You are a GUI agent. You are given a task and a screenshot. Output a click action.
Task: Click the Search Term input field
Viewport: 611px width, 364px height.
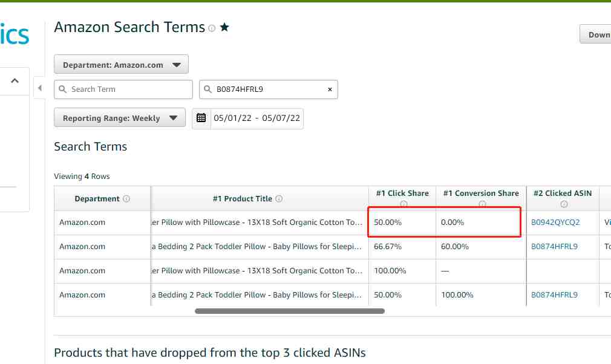pyautogui.click(x=123, y=89)
